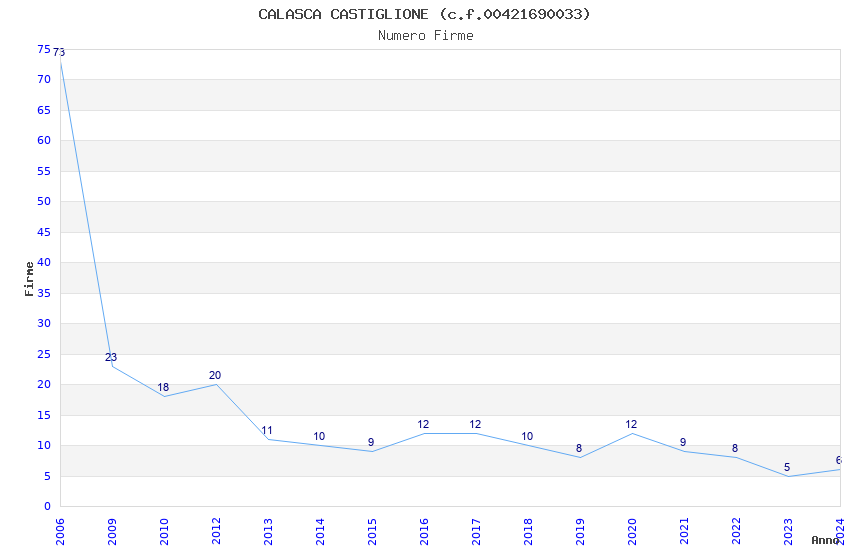Click the 20 value label above 2012
Screen dimensions: 850x550
click(215, 375)
